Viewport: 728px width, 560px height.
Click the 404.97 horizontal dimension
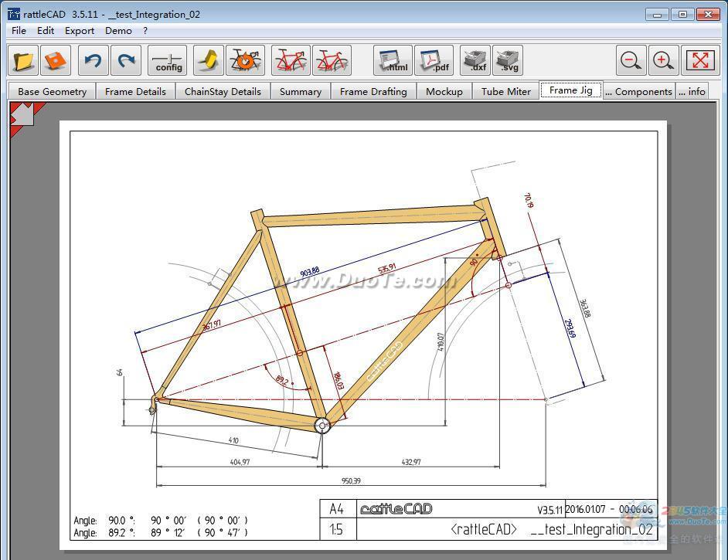point(240,462)
